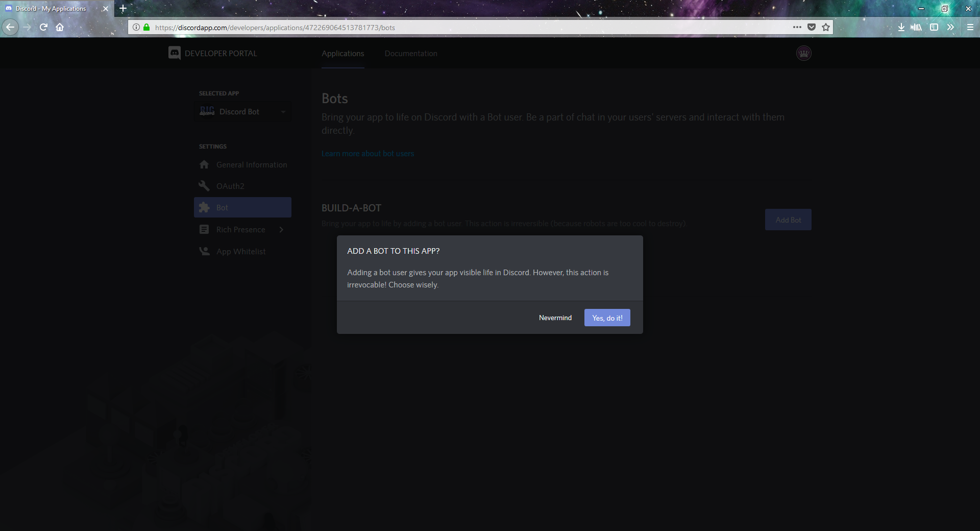Click the padlock security icon in address bar
980x531 pixels.
[x=146, y=27]
